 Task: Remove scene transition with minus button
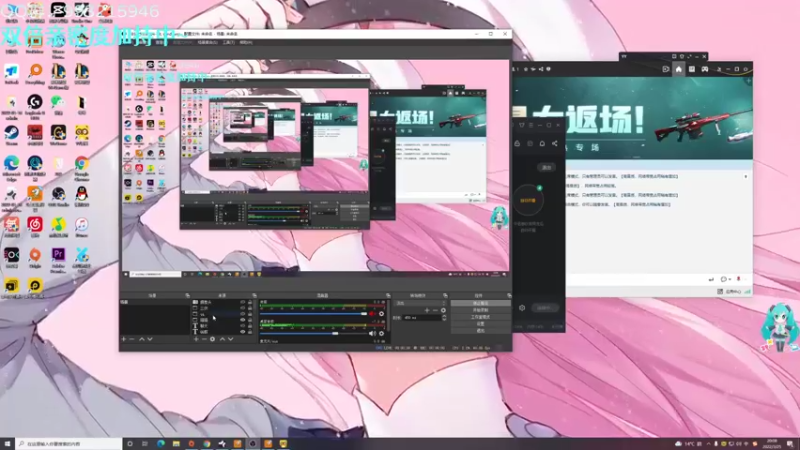tap(435, 310)
